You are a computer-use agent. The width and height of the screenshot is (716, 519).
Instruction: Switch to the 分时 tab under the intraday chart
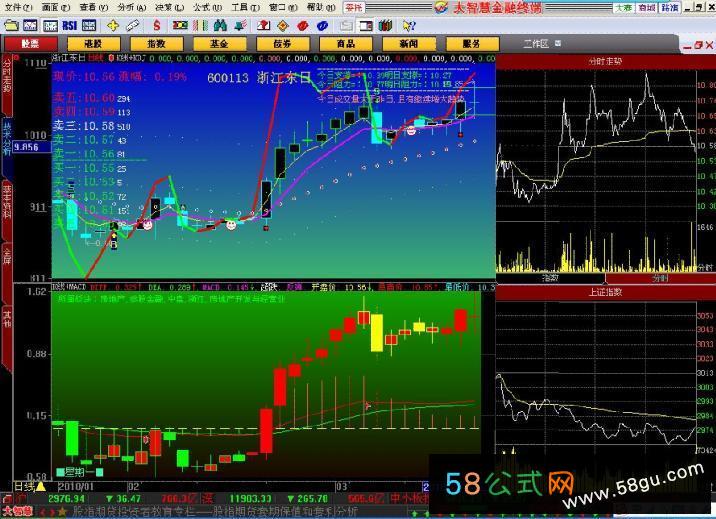click(x=660, y=278)
